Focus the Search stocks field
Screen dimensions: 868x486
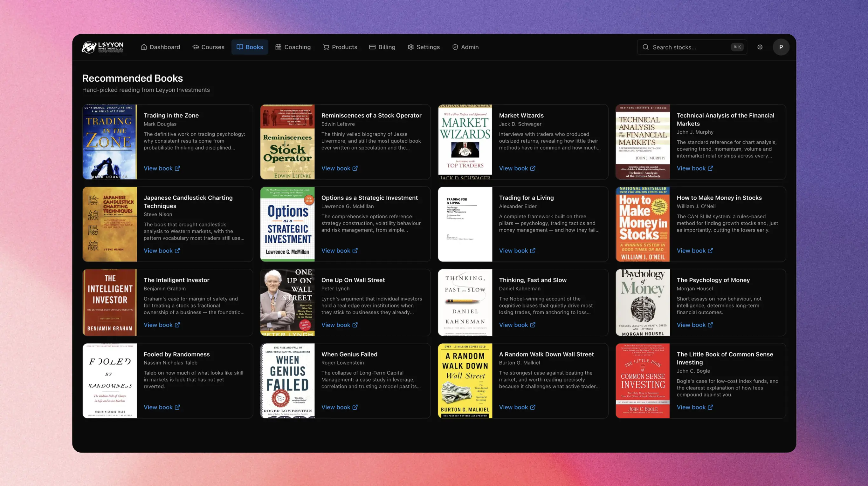tap(692, 47)
